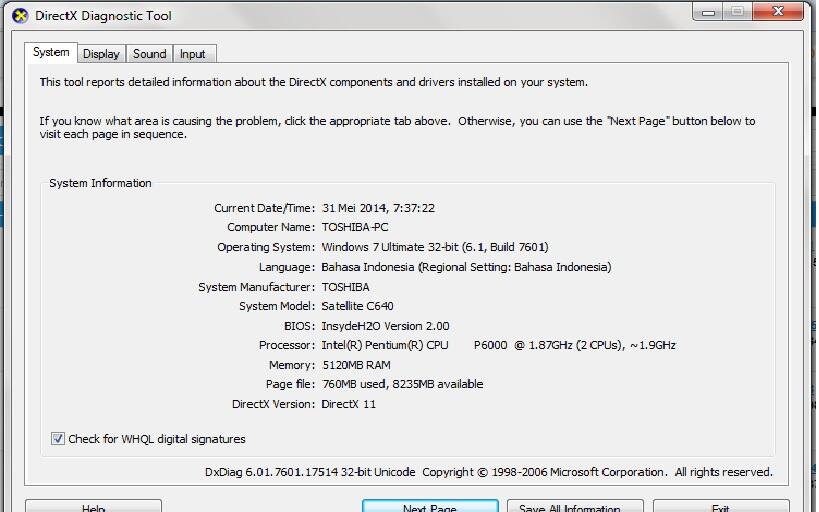Click the "Current Date/Time:" label

click(x=264, y=208)
